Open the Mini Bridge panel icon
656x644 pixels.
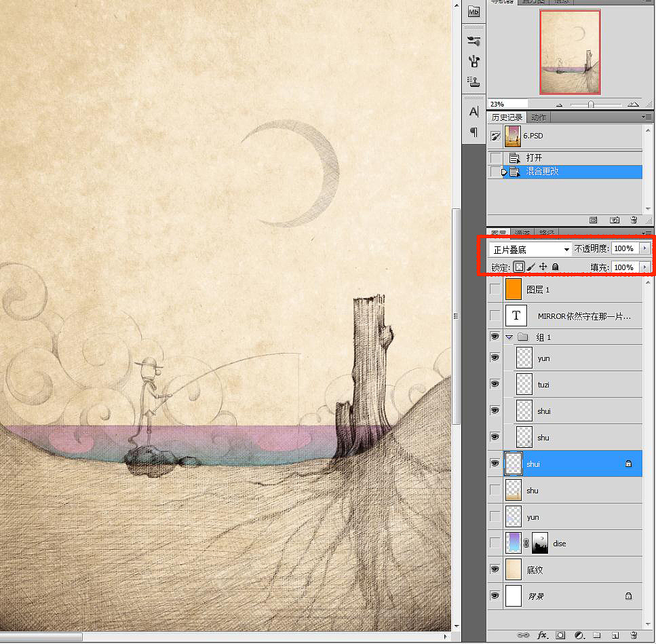[x=474, y=12]
